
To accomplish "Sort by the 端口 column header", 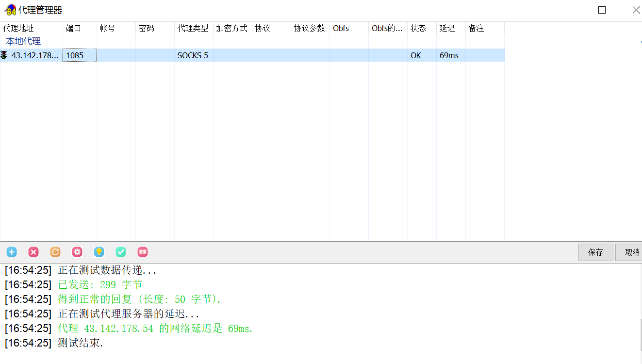I will coord(80,28).
